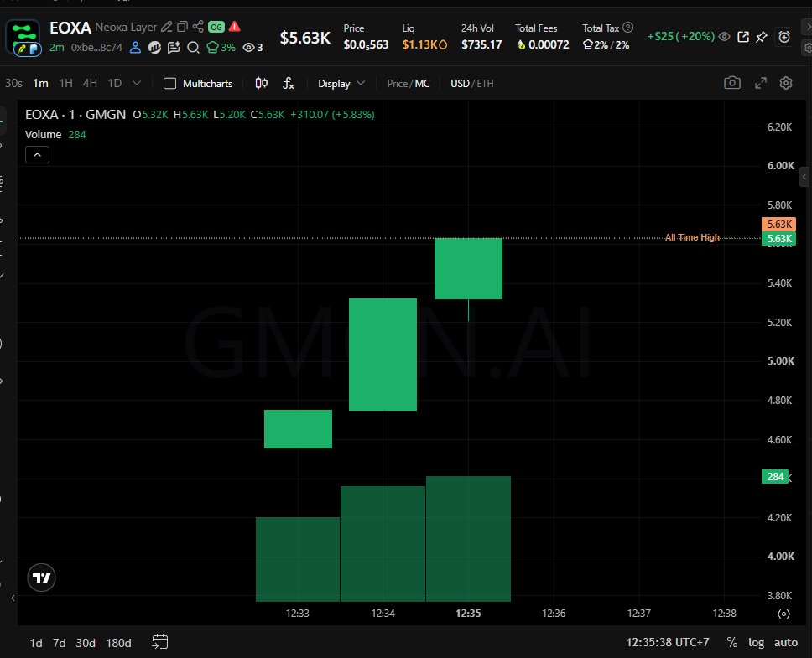Screen dimensions: 812x658
Task: Copy token name using the copy icon
Action: (182, 27)
